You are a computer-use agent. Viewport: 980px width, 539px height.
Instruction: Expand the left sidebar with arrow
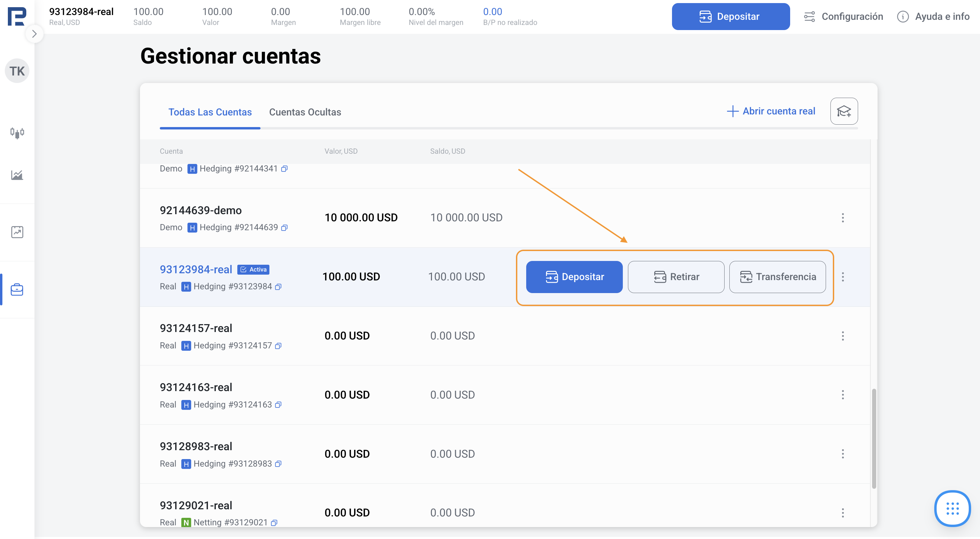click(34, 34)
